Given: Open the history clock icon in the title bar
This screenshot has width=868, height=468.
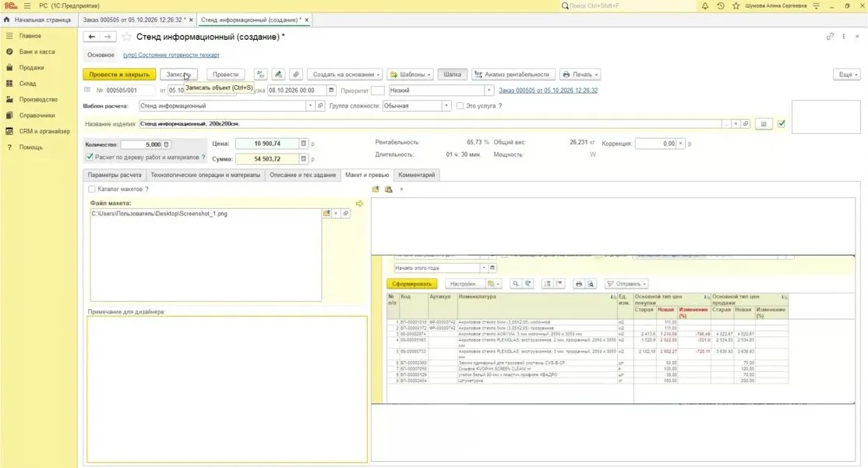Looking at the screenshot, I should 720,5.
